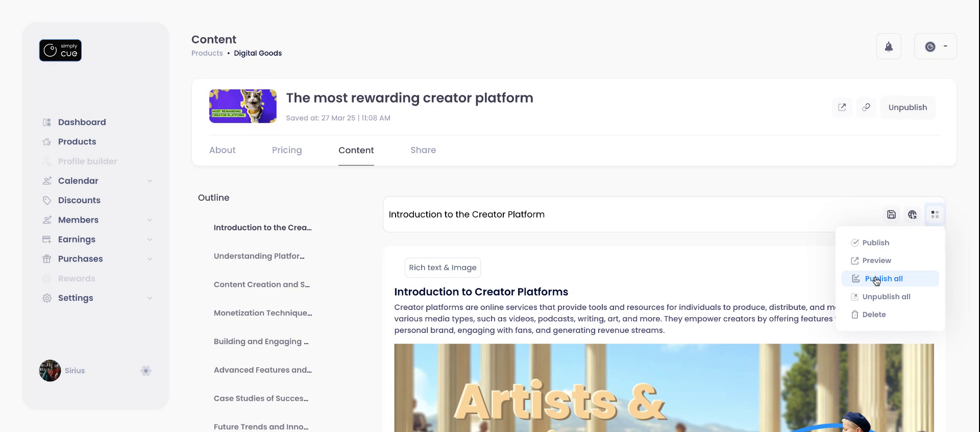Open the Share tab
Image resolution: width=980 pixels, height=432 pixels.
pos(423,150)
